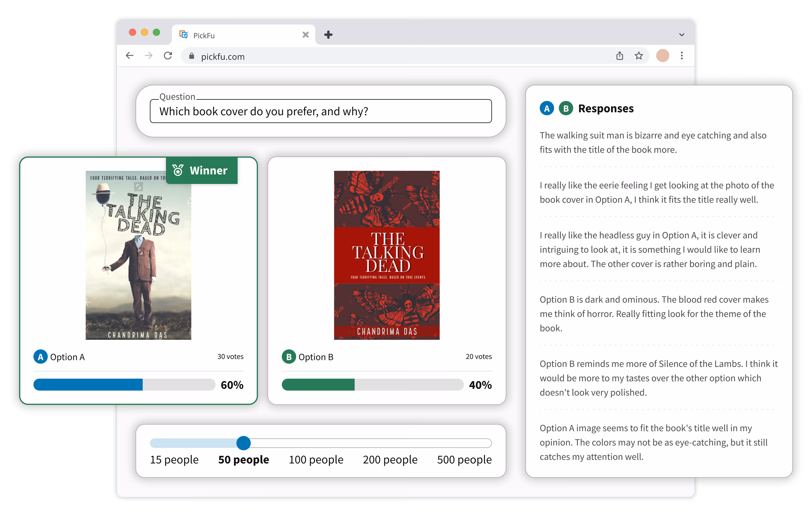Image resolution: width=812 pixels, height=516 pixels.
Task: Expand the tab list chevron
Action: coord(681,35)
